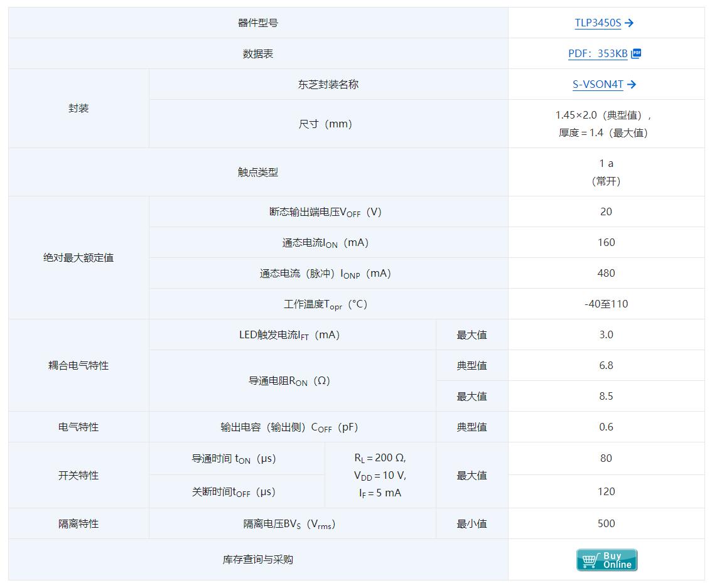Click the 触点类型 row label
The width and height of the screenshot is (712, 588).
coord(258,173)
